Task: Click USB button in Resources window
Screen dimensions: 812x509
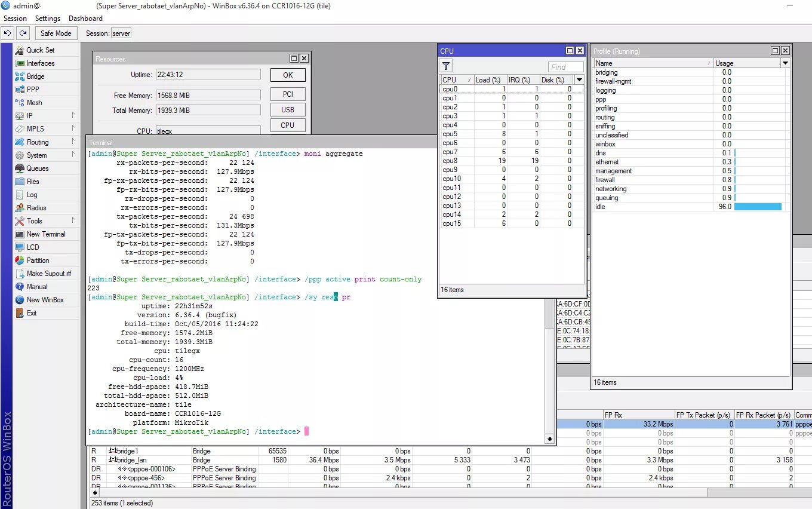Action: 288,110
